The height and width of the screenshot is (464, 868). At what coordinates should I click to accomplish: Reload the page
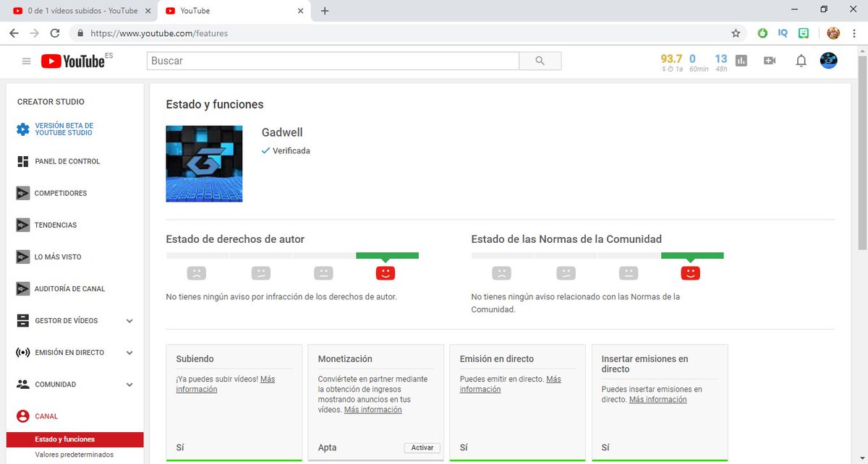[55, 33]
